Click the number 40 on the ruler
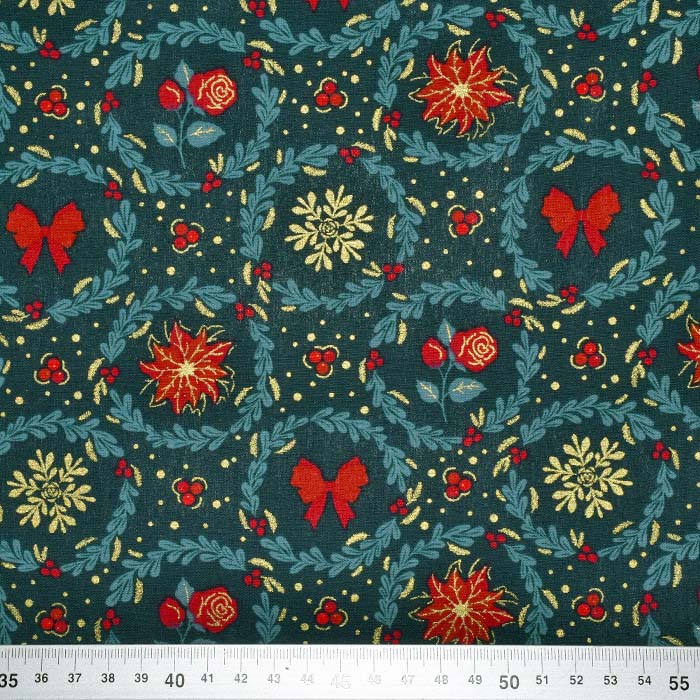 (x=174, y=680)
